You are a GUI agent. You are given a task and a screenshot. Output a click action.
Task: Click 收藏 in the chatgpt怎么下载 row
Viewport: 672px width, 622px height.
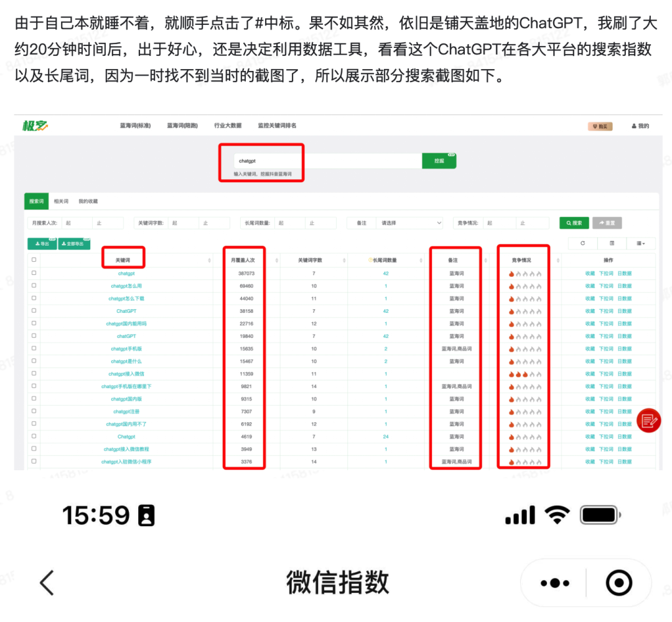590,299
